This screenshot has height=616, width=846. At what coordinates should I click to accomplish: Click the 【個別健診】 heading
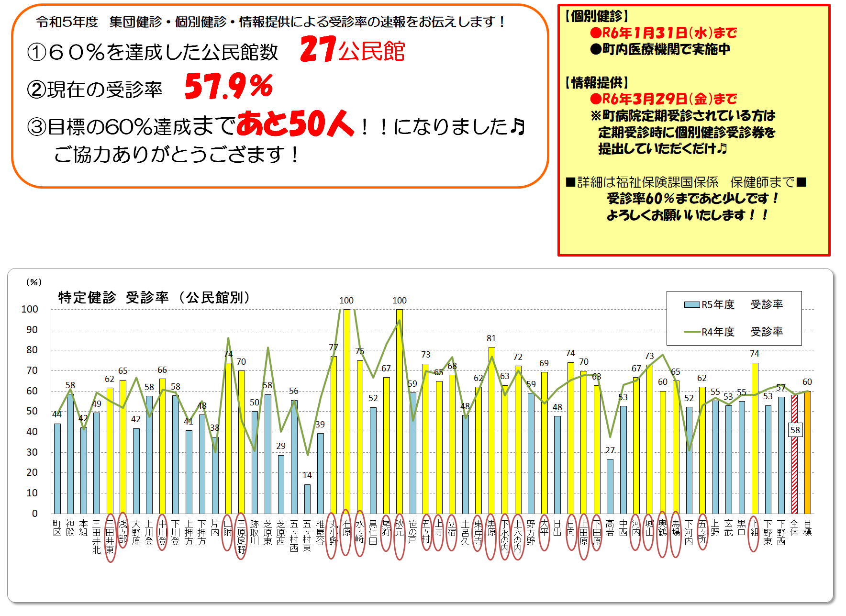coord(597,16)
